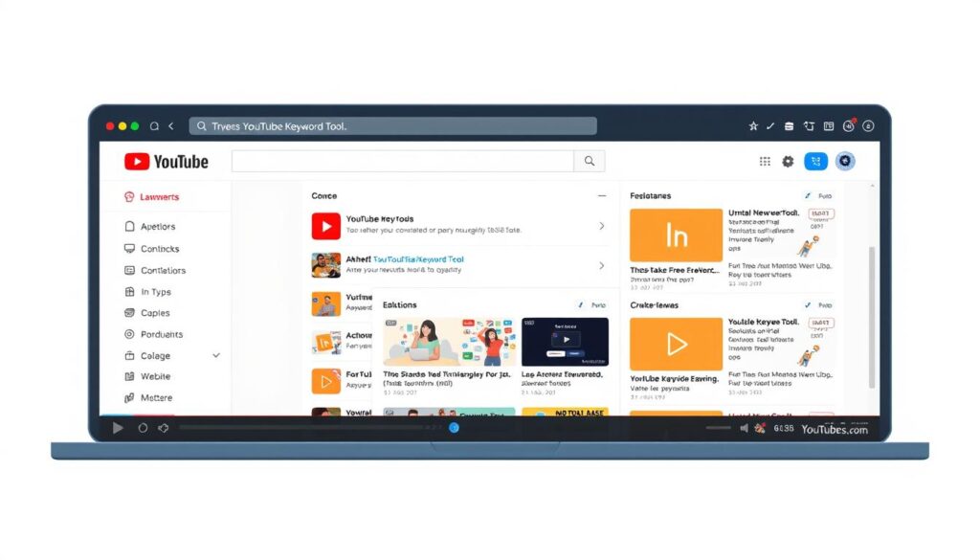The width and height of the screenshot is (980, 560).
Task: Select Contlatiors in the sidebar
Action: pos(163,270)
